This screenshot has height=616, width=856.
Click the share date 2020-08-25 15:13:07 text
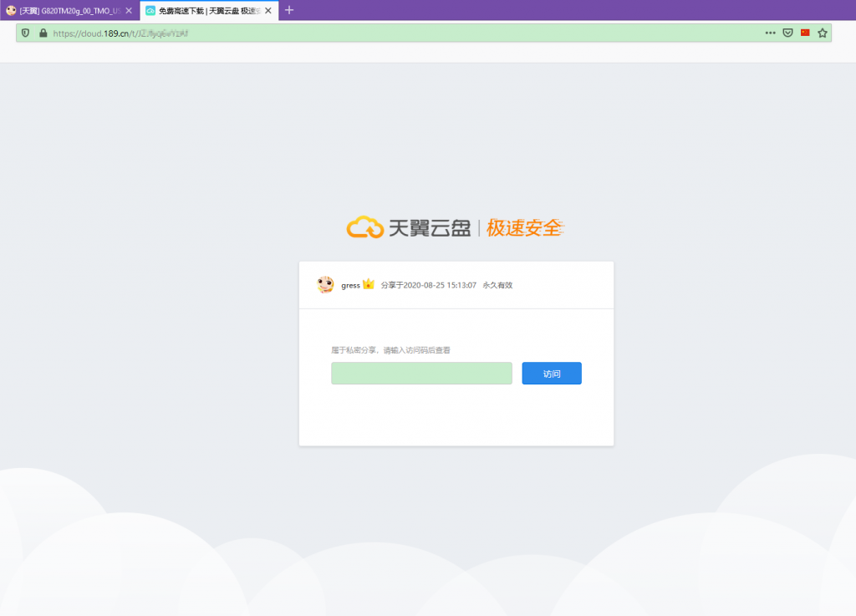click(x=429, y=285)
